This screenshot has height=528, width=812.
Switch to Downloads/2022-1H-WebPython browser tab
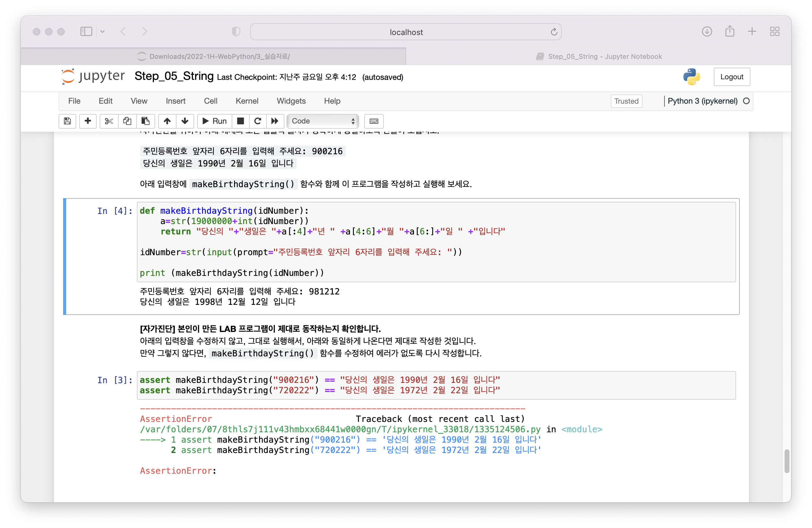(x=213, y=56)
